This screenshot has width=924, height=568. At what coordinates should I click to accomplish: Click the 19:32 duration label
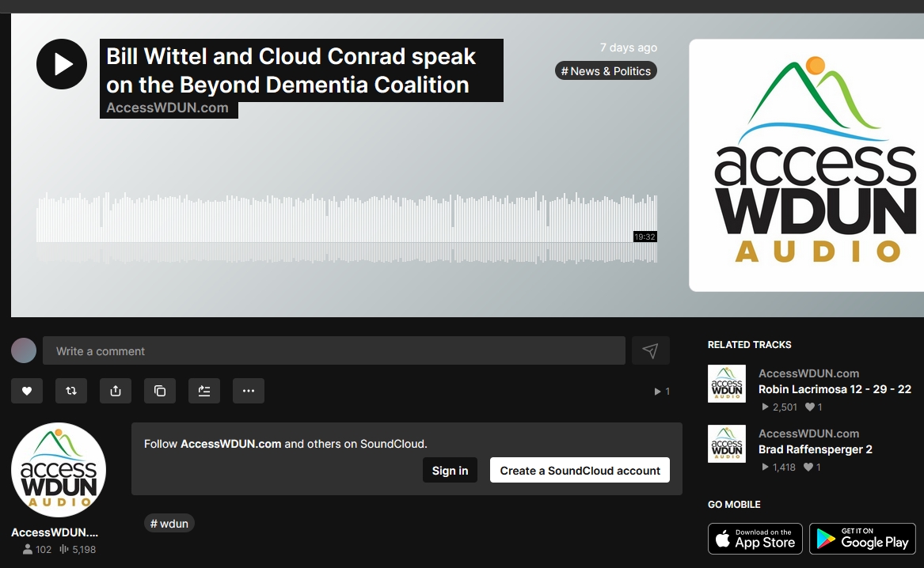(x=645, y=237)
